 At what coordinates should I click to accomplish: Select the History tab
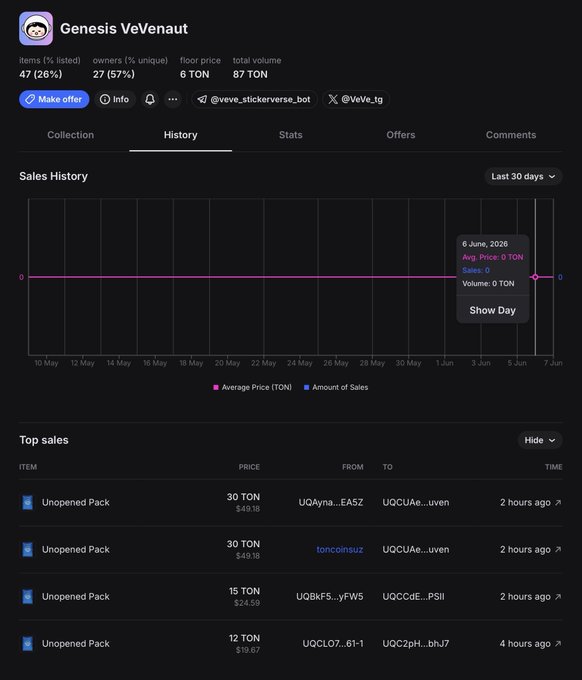180,135
